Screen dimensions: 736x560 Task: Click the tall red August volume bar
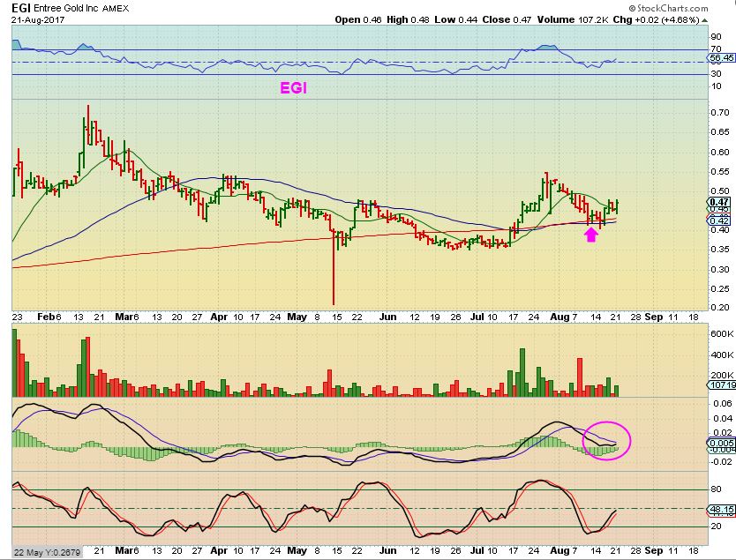(580, 377)
